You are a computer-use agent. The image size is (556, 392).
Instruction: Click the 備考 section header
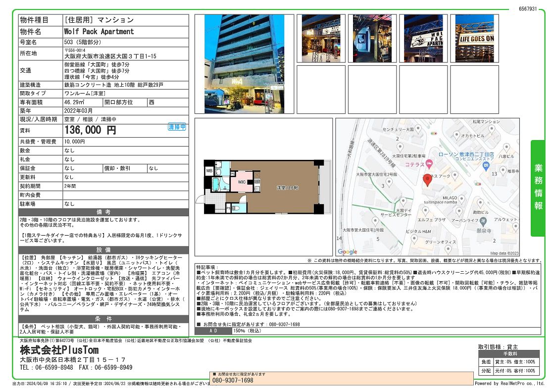103,212
